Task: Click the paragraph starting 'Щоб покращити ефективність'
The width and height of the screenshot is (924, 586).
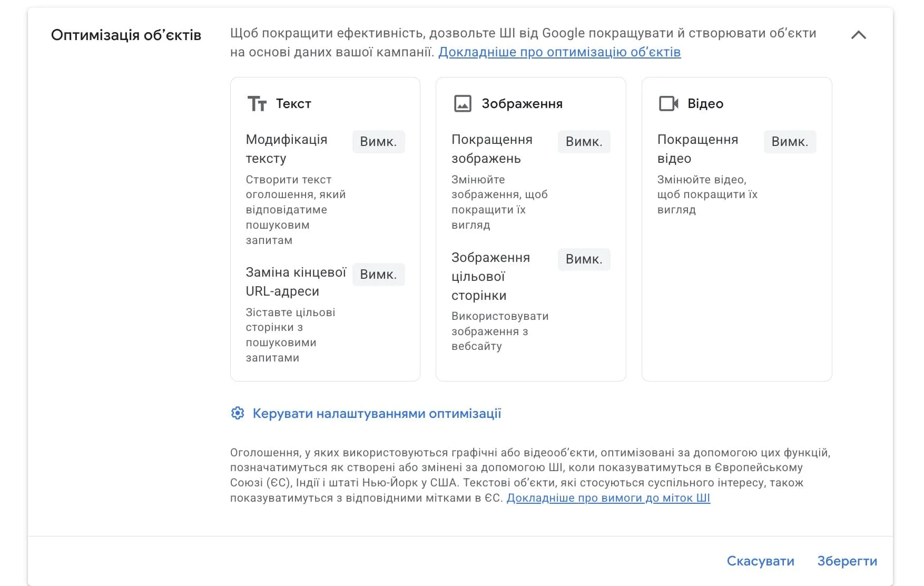Action: point(523,43)
